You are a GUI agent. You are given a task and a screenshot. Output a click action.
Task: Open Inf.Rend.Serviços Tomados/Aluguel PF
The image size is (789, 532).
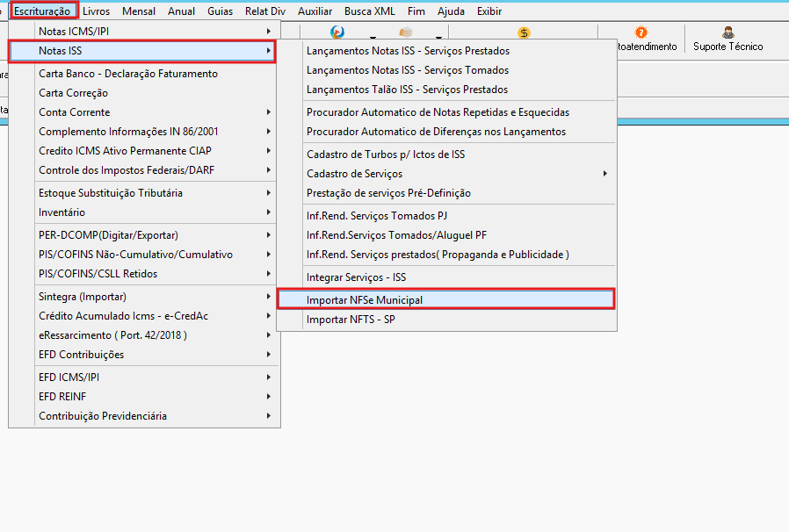447,234
